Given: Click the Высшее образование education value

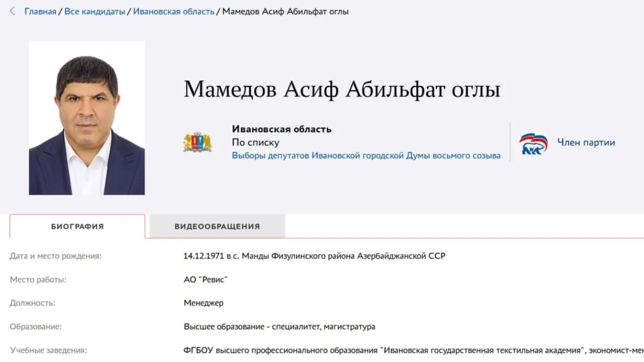Looking at the screenshot, I should pos(279,327).
